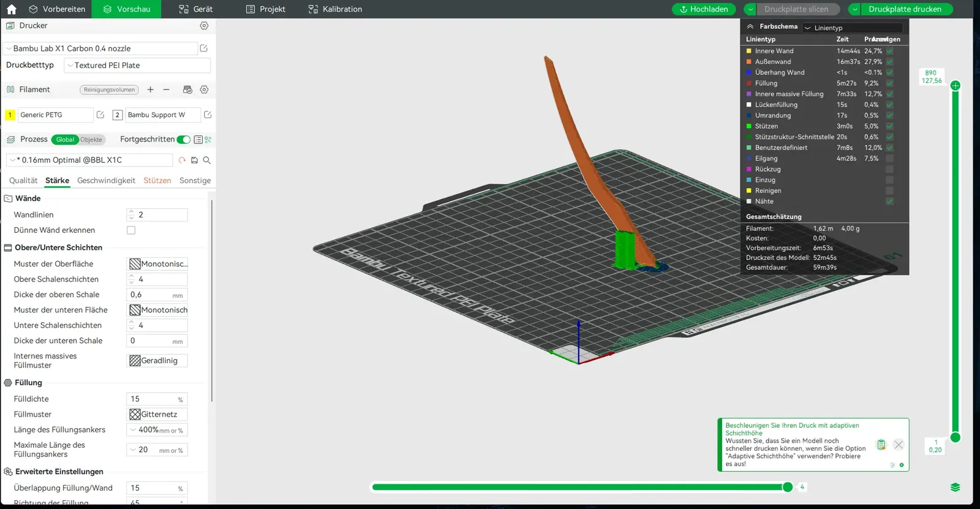Open the Druckbetttyp Textured PEI Plate dropdown

point(137,66)
